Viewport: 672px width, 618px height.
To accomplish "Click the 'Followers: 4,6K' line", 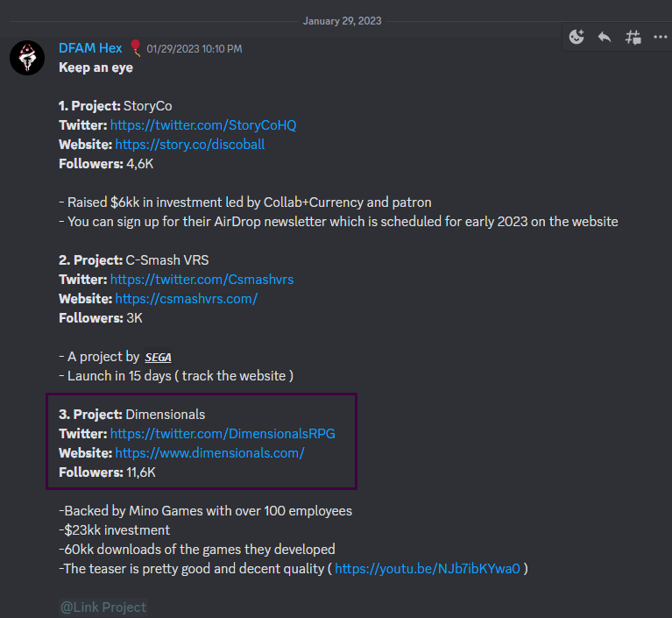I will [106, 164].
